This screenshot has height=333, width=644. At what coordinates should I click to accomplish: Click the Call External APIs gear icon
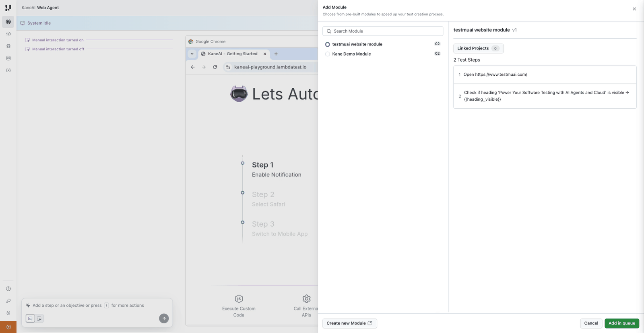point(306,298)
